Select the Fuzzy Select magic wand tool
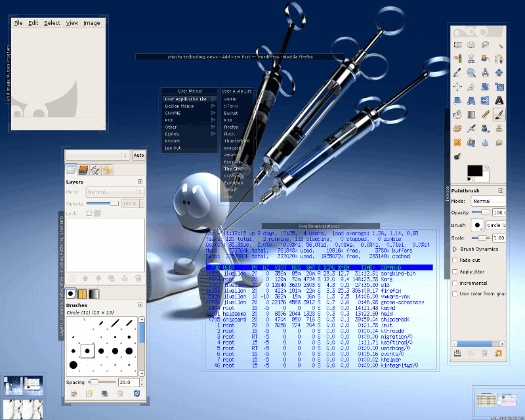 click(x=499, y=45)
